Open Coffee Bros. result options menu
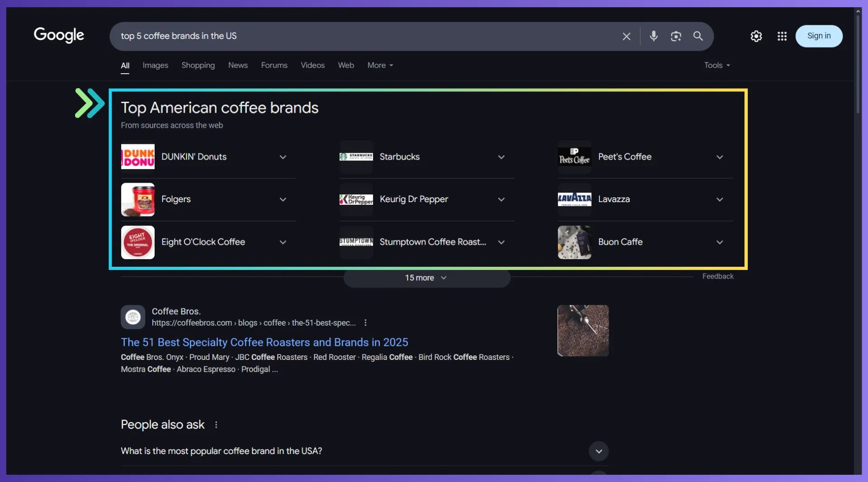Viewport: 868px width, 482px height. [x=365, y=323]
